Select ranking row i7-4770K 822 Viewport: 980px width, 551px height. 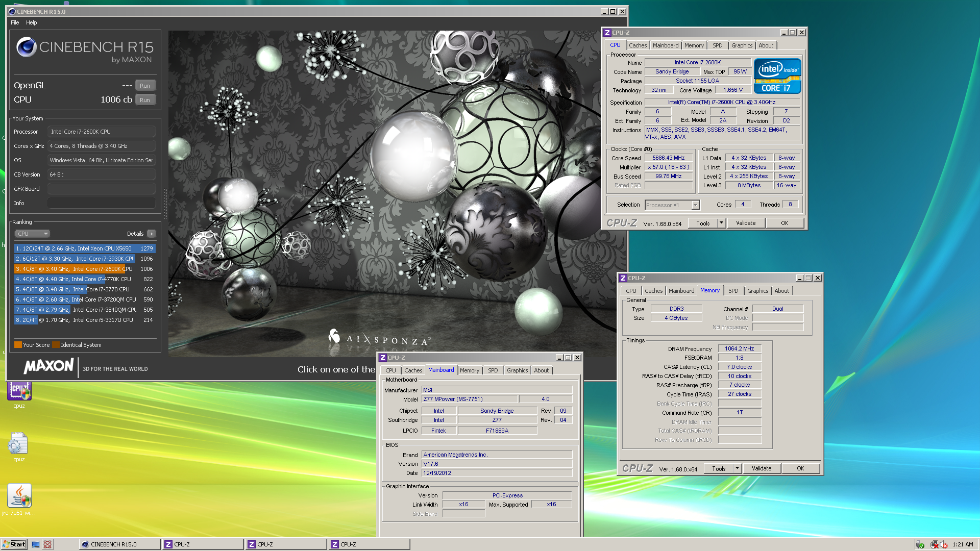pyautogui.click(x=85, y=279)
